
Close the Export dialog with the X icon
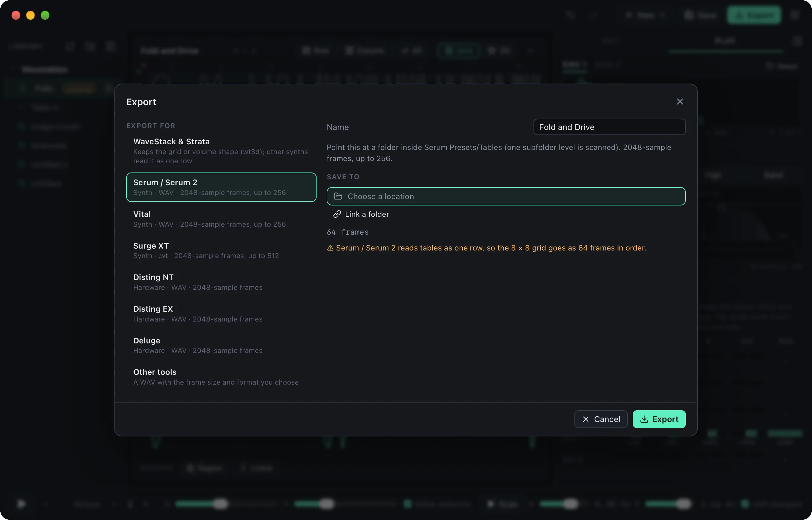pos(680,102)
